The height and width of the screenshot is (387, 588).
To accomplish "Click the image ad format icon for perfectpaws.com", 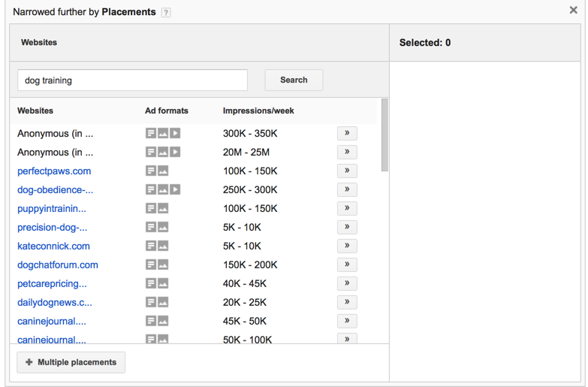I will pos(163,171).
